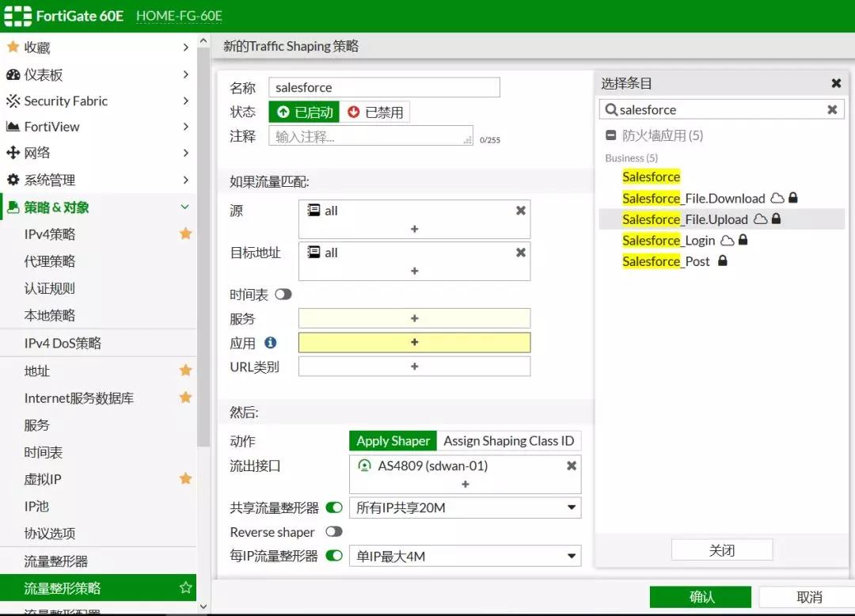The image size is (855, 616).
Task: Click the 注释 comment input field
Action: tap(370, 135)
